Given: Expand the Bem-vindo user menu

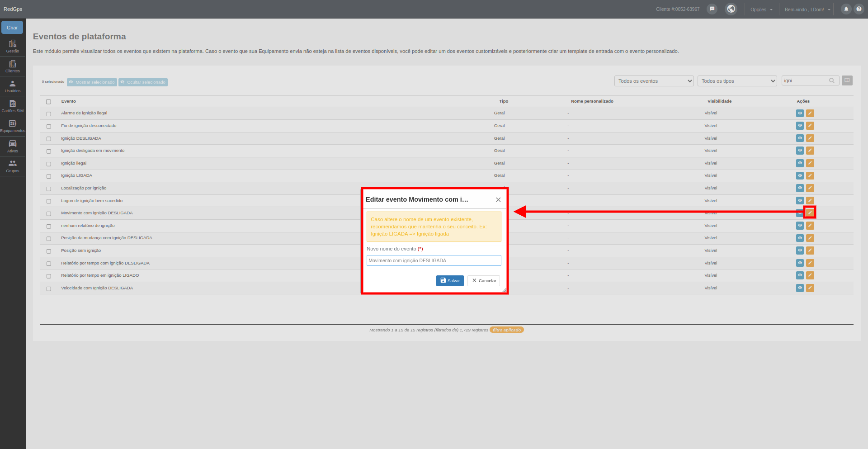Looking at the screenshot, I should (807, 9).
